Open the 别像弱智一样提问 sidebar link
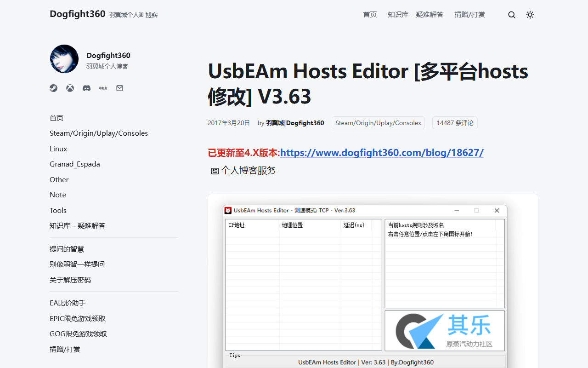Viewport: 588px width, 368px height. point(77,264)
